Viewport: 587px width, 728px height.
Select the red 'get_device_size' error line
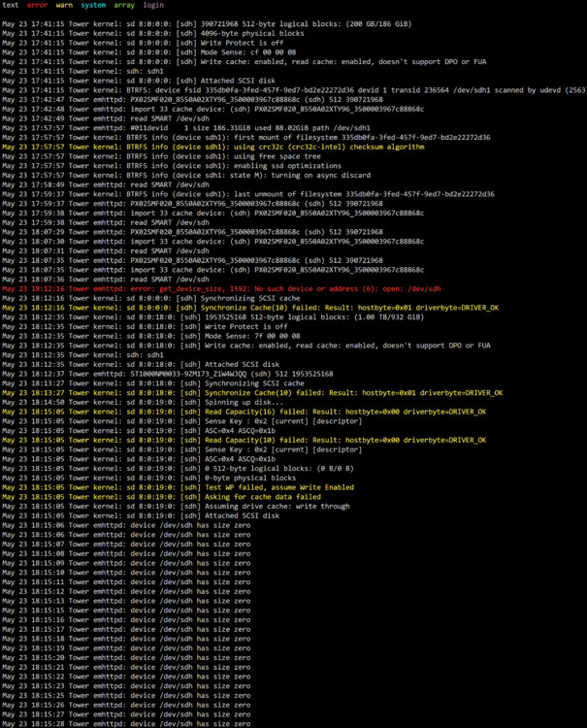coord(221,289)
